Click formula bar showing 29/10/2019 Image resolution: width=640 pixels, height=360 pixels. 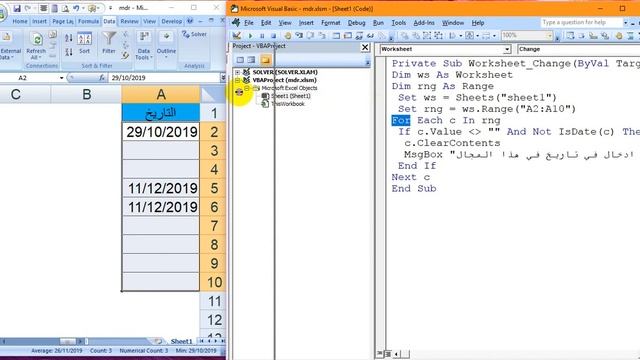tap(163, 78)
